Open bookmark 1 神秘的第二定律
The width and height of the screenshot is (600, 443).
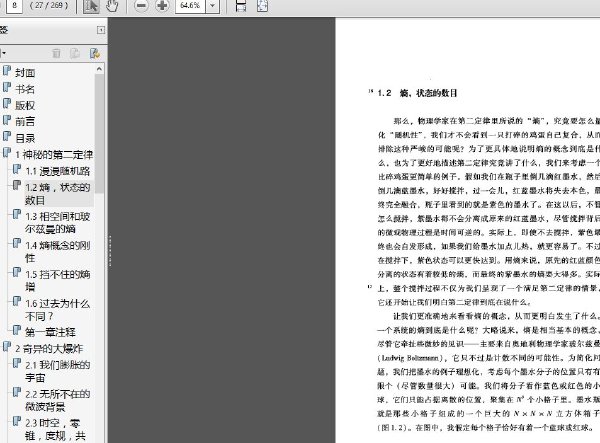tap(54, 155)
